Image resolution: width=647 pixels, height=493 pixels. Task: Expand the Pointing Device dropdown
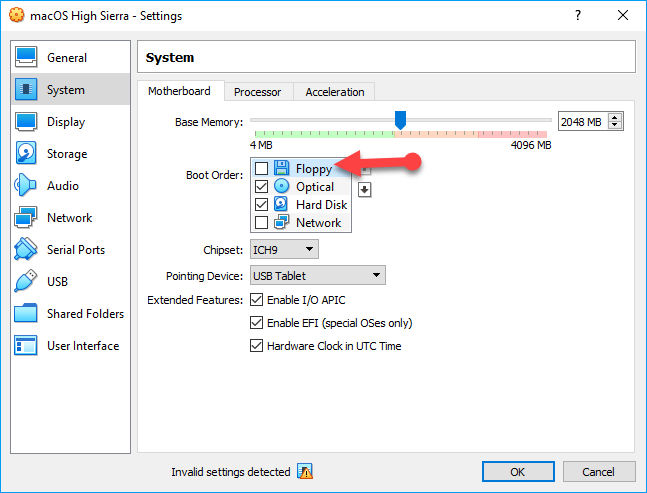(317, 275)
